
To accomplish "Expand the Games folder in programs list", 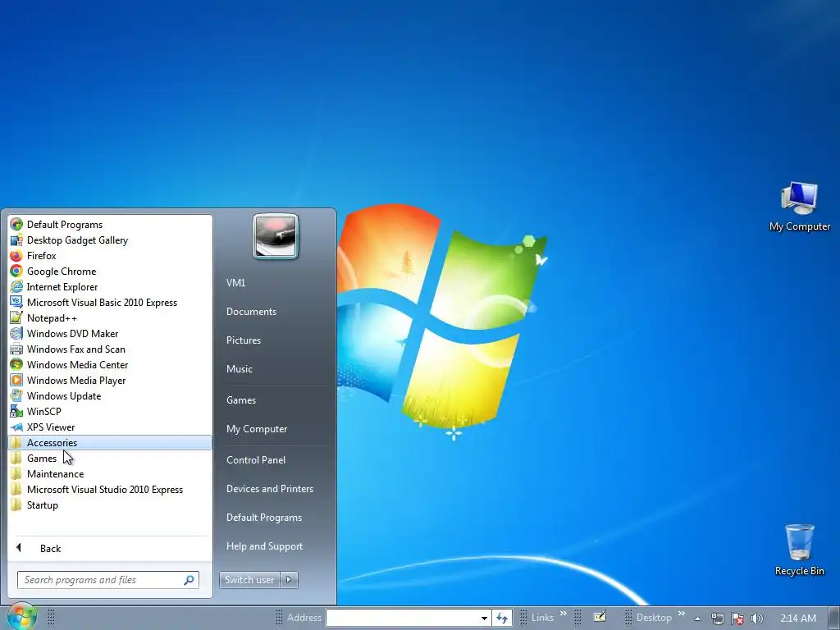I will [x=110, y=458].
